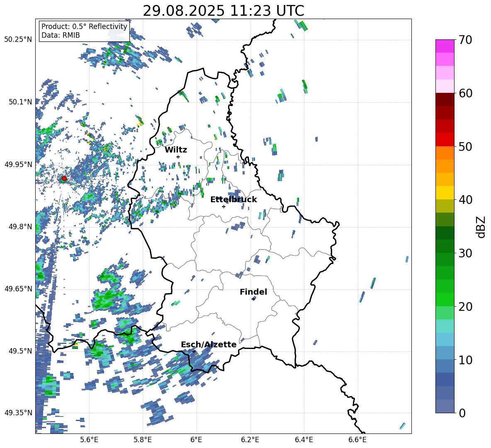The height and width of the screenshot is (448, 491).
Task: Click the 6.2°E longitude label
Action: tap(250, 440)
